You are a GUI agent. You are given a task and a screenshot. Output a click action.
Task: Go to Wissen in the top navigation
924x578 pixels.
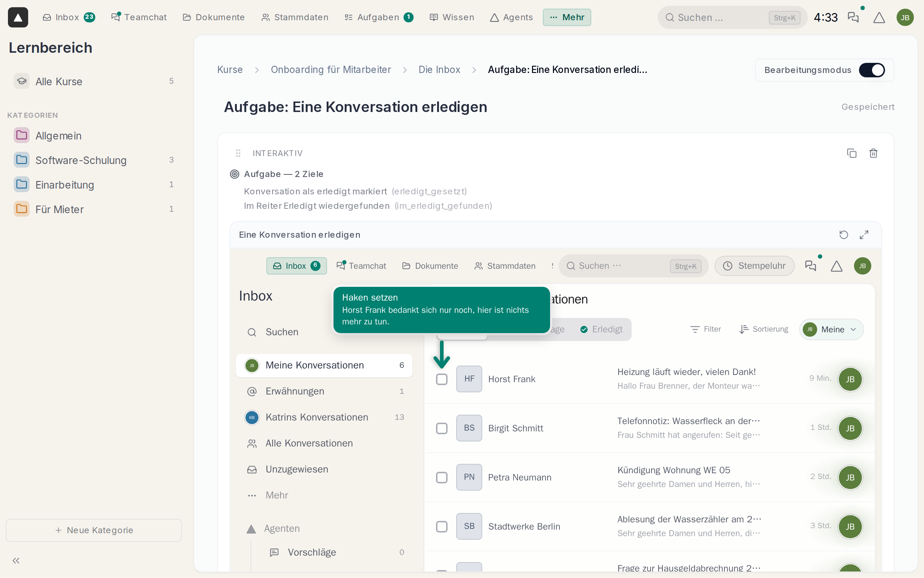452,17
